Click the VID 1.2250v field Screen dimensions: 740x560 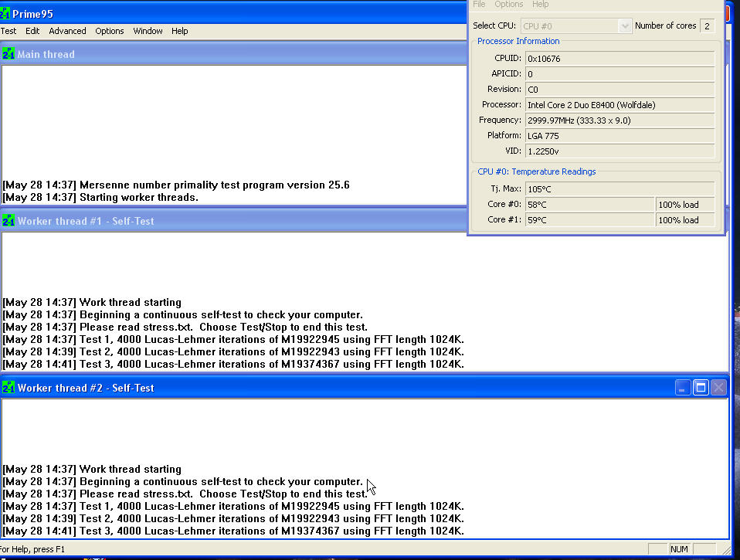[619, 151]
